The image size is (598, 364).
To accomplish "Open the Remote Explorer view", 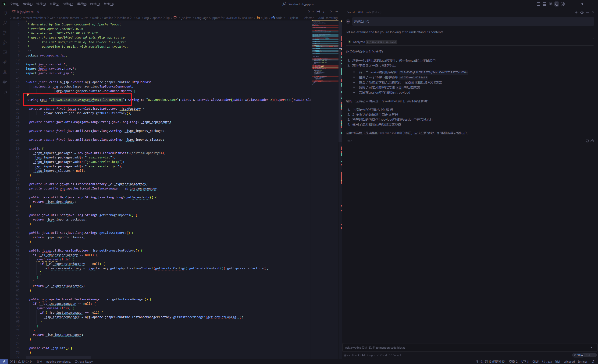I will click(5, 52).
